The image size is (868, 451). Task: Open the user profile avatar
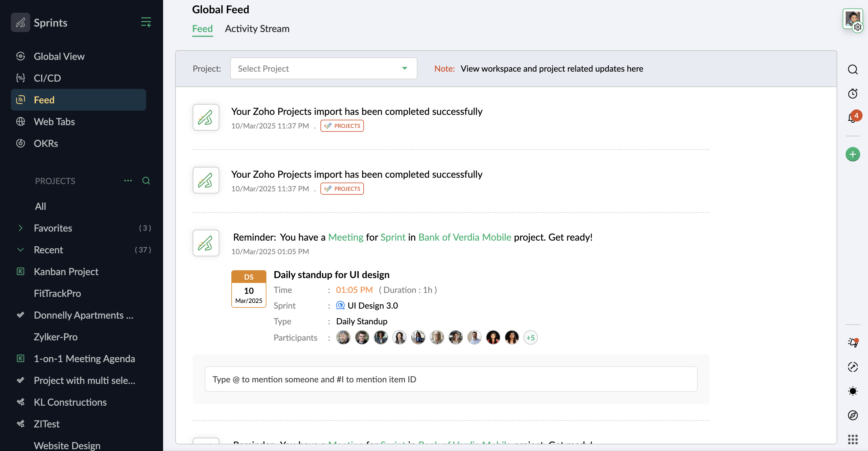click(x=852, y=19)
